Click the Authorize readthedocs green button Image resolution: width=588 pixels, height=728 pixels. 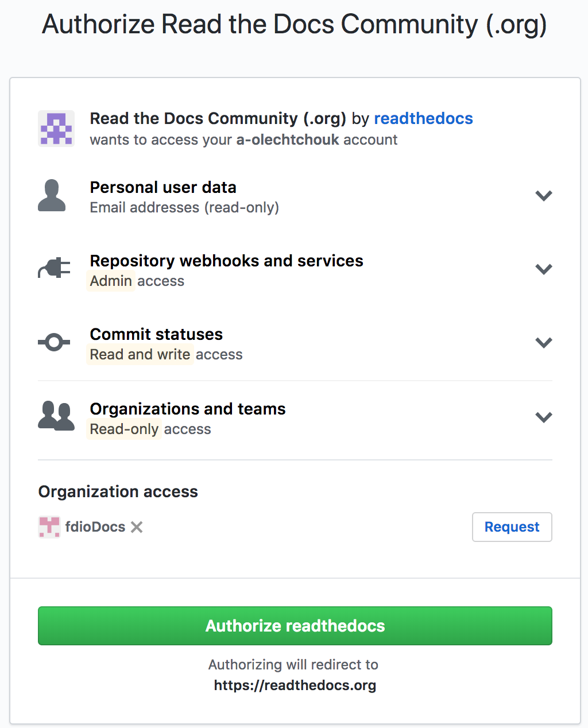(x=295, y=626)
